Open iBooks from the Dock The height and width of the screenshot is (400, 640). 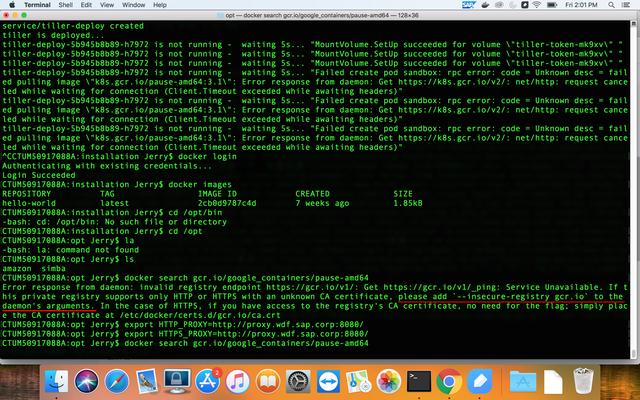pyautogui.click(x=268, y=381)
